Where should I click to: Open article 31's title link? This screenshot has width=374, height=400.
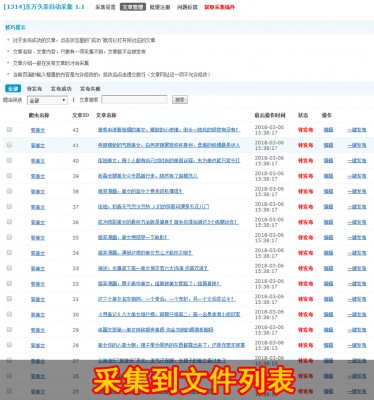[x=166, y=299]
